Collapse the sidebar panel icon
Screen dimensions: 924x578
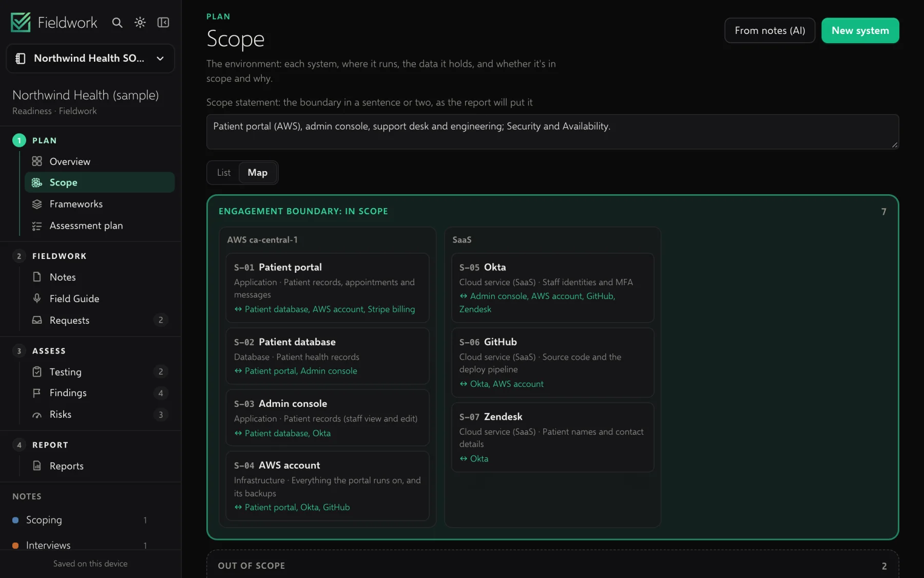coord(163,23)
